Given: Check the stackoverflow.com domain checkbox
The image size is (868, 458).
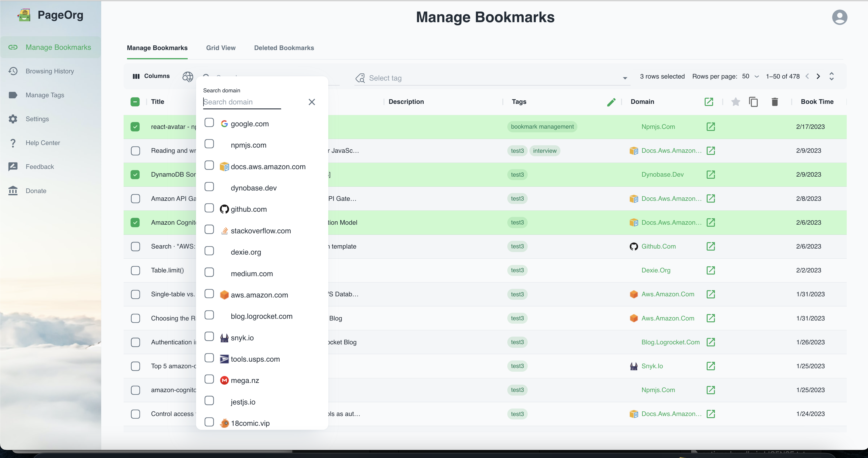Looking at the screenshot, I should [x=209, y=229].
